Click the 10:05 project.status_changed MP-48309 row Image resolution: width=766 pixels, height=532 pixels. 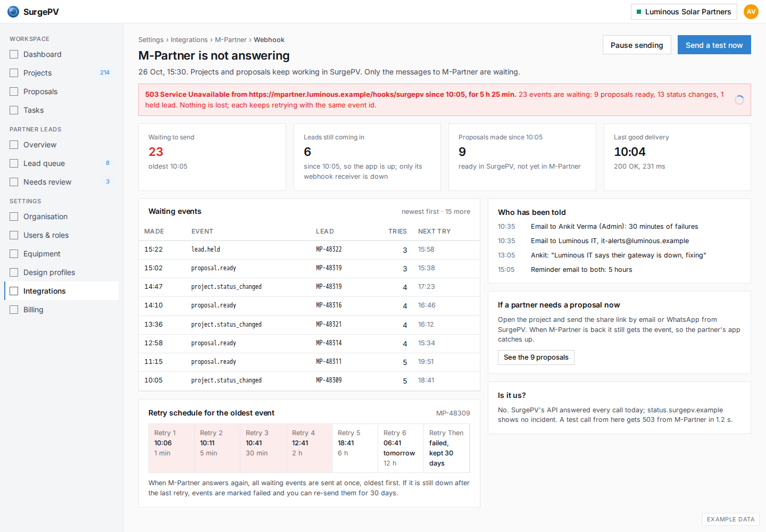pyautogui.click(x=309, y=380)
